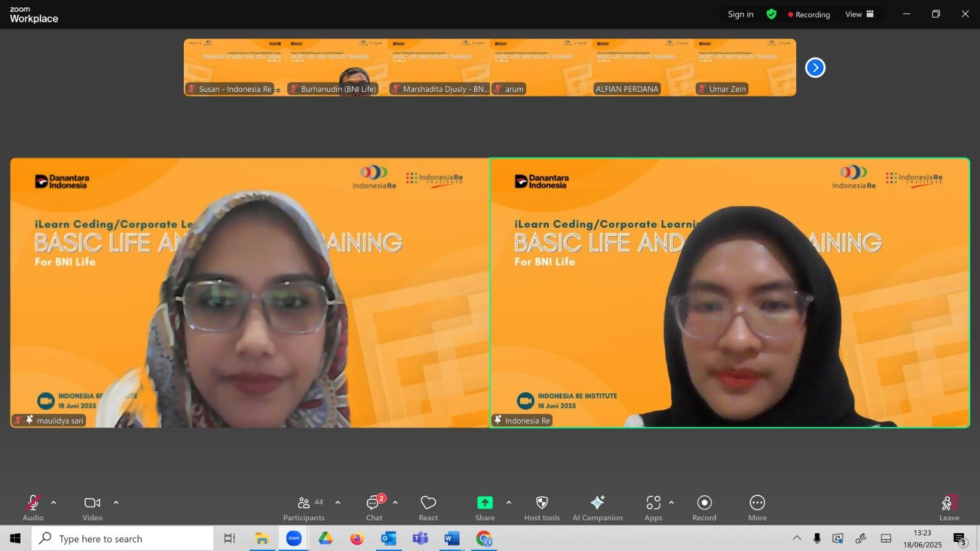Select Burhanudin (BNI Life) thumbnail
Image resolution: width=980 pixels, height=551 pixels.
coord(337,67)
